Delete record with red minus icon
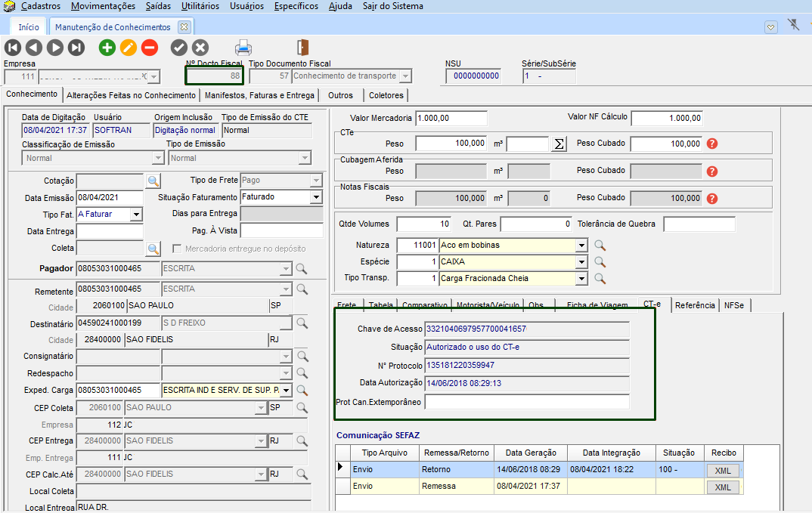812x513 pixels. pos(150,48)
